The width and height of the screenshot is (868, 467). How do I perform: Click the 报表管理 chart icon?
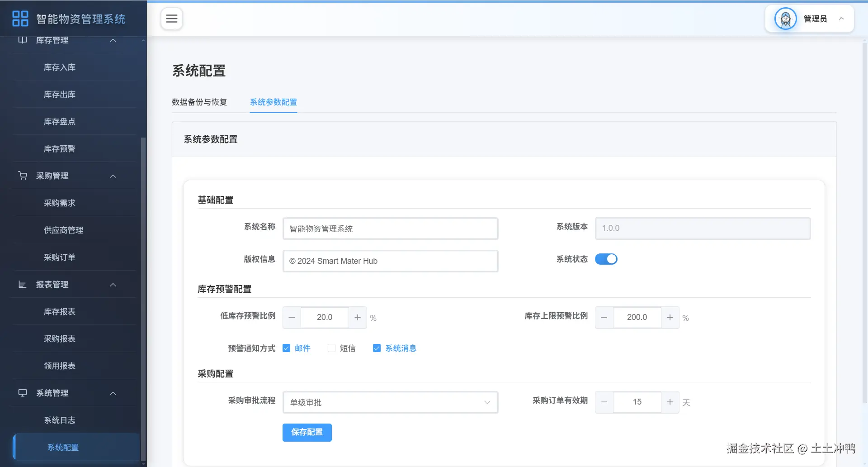[22, 284]
